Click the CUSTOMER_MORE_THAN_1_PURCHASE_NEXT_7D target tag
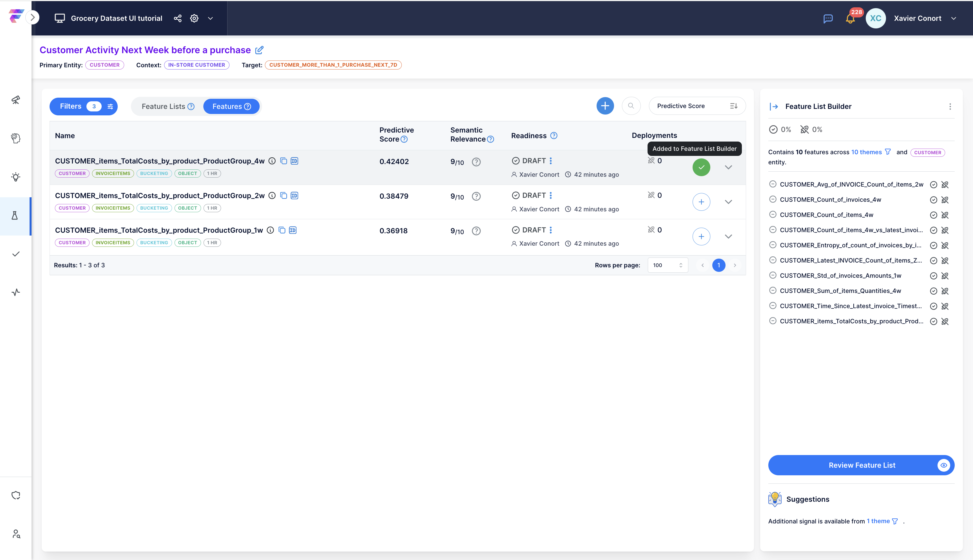The image size is (973, 560). [x=333, y=65]
